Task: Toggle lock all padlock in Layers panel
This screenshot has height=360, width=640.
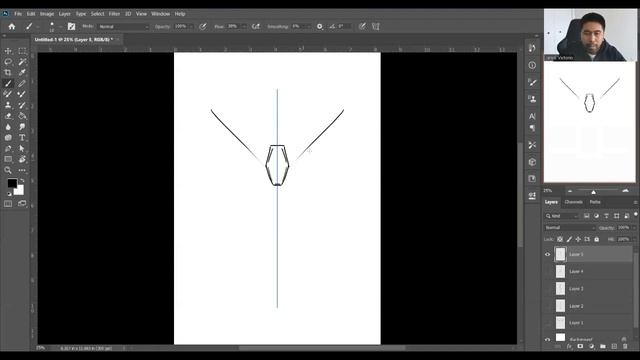Action: click(597, 239)
